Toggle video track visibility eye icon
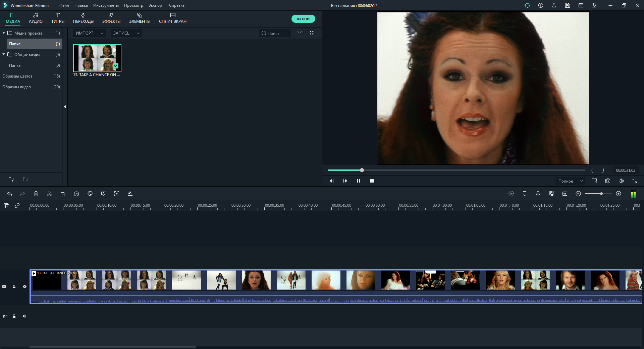 (24, 287)
